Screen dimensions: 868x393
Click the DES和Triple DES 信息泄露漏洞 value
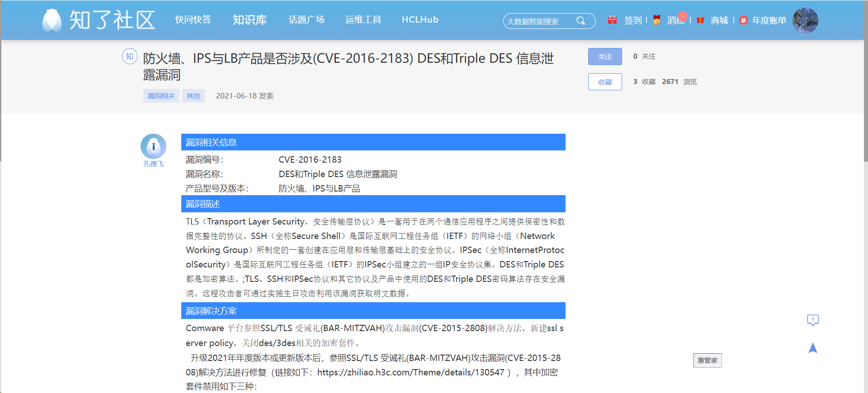[338, 174]
